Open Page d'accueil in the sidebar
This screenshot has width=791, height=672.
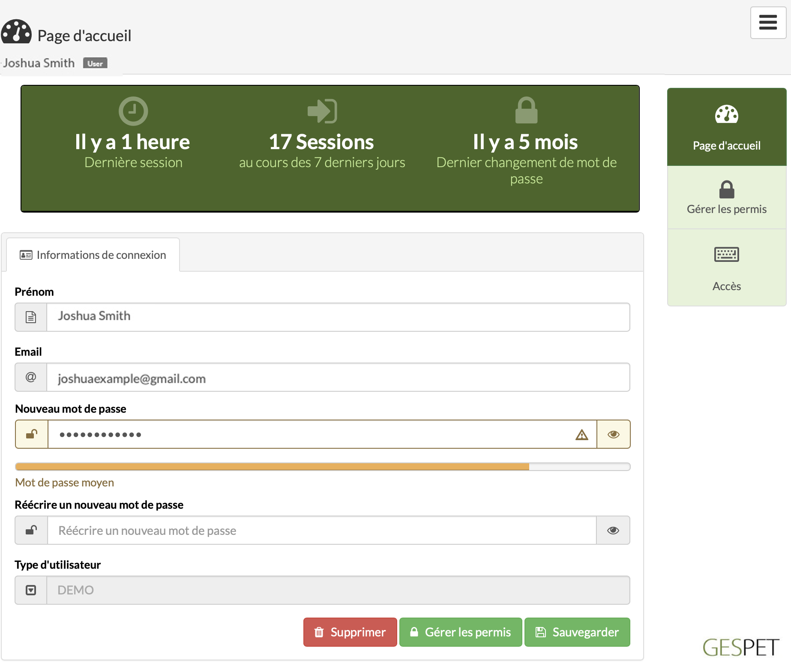pos(726,127)
